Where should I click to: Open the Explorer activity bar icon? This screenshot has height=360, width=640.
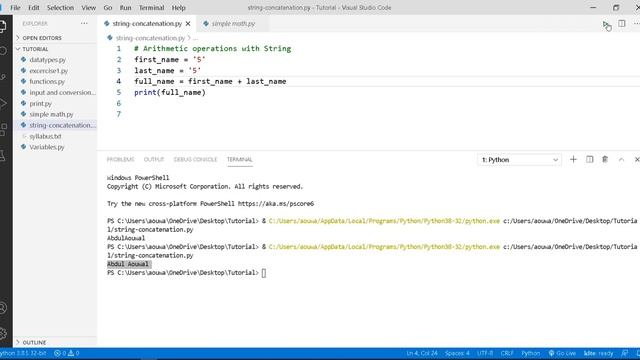click(3, 27)
